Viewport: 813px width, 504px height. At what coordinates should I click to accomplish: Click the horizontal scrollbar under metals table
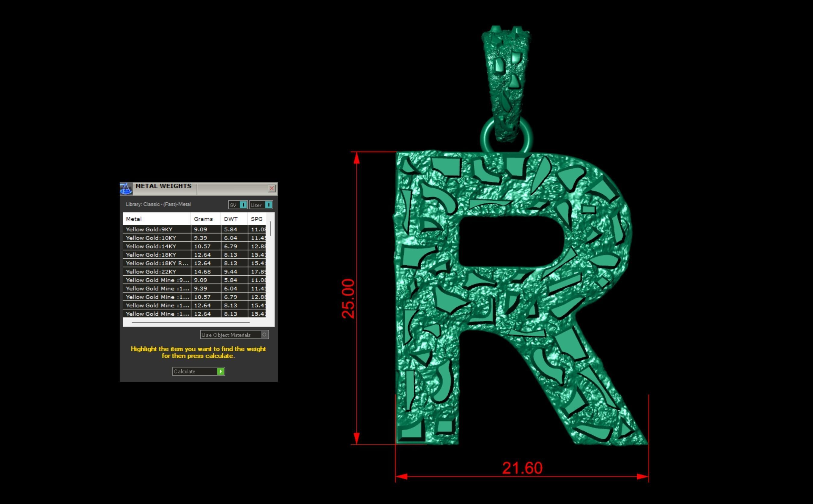tap(191, 323)
